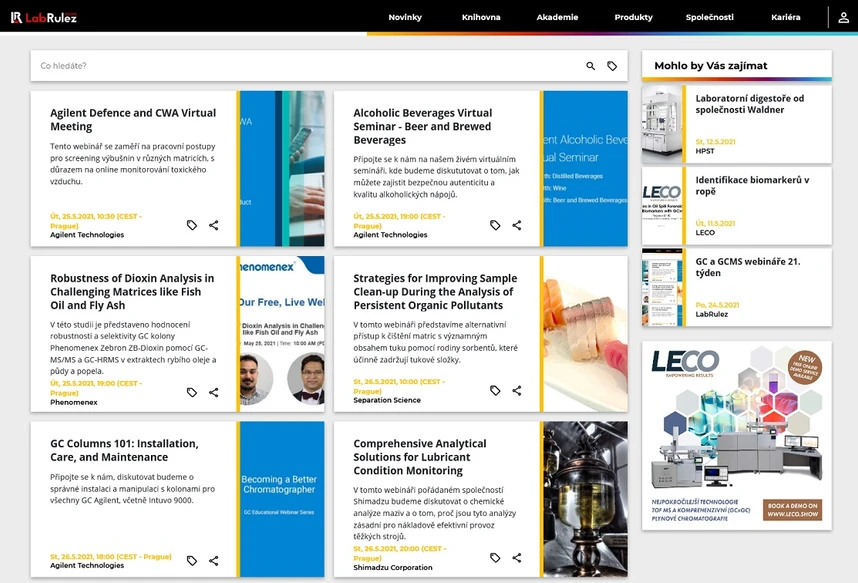
Task: Open the Novinky menu
Action: pyautogui.click(x=405, y=17)
